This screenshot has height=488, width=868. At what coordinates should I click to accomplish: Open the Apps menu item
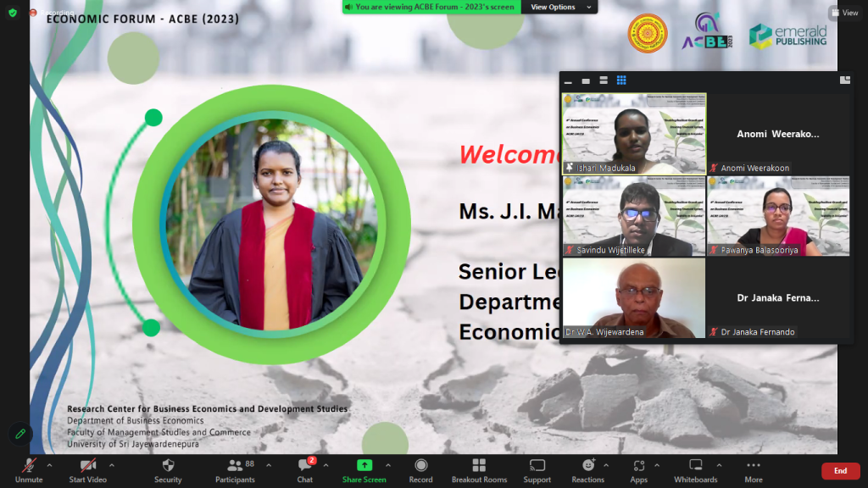coord(638,469)
